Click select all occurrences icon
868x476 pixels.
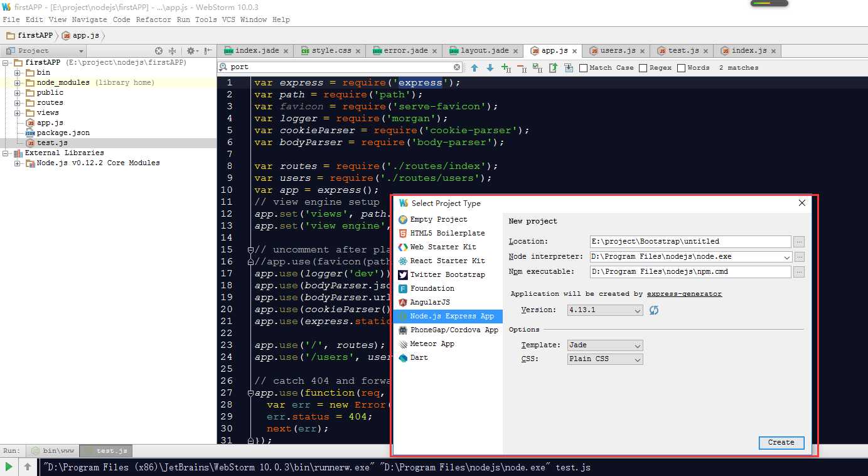coord(537,68)
